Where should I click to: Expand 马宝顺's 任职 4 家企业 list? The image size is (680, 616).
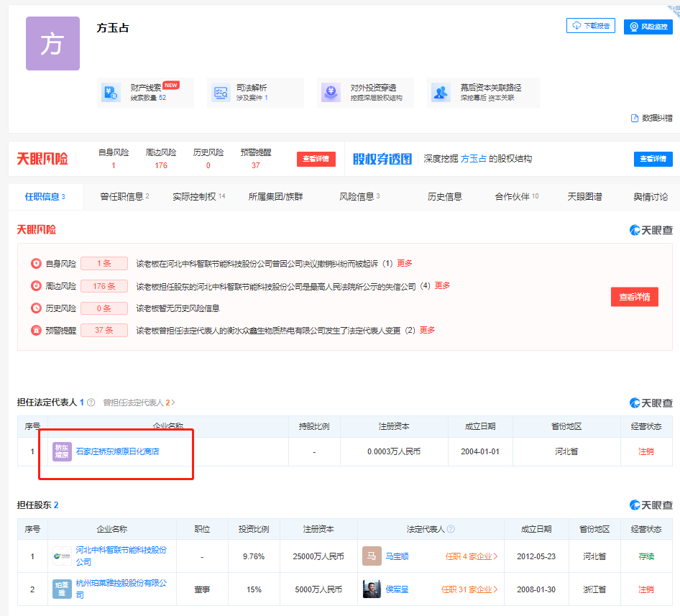472,556
